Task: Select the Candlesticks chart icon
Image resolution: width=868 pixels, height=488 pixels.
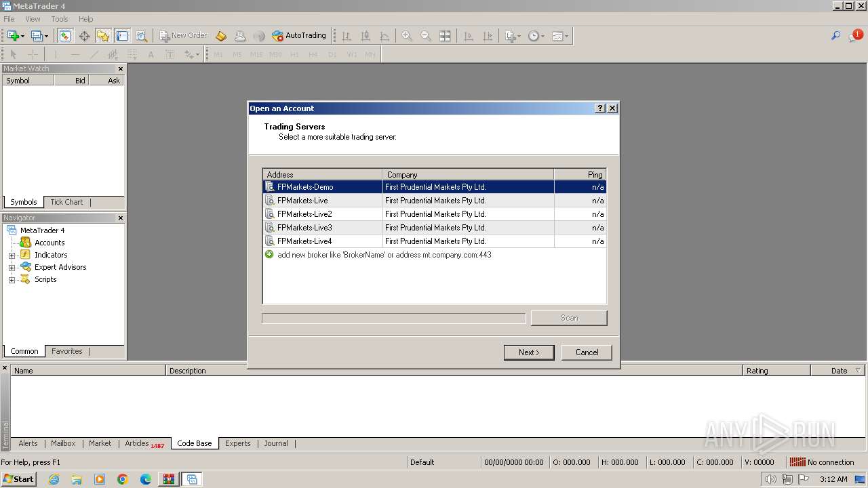Action: click(366, 36)
